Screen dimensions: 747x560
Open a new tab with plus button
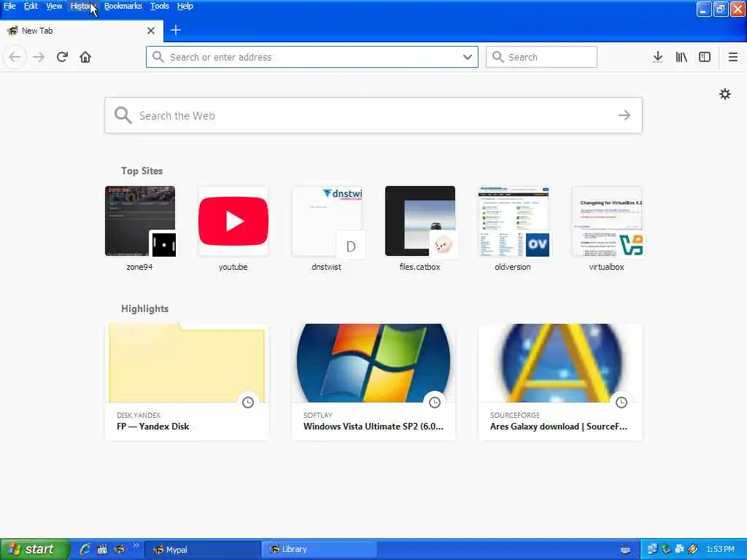pos(176,30)
